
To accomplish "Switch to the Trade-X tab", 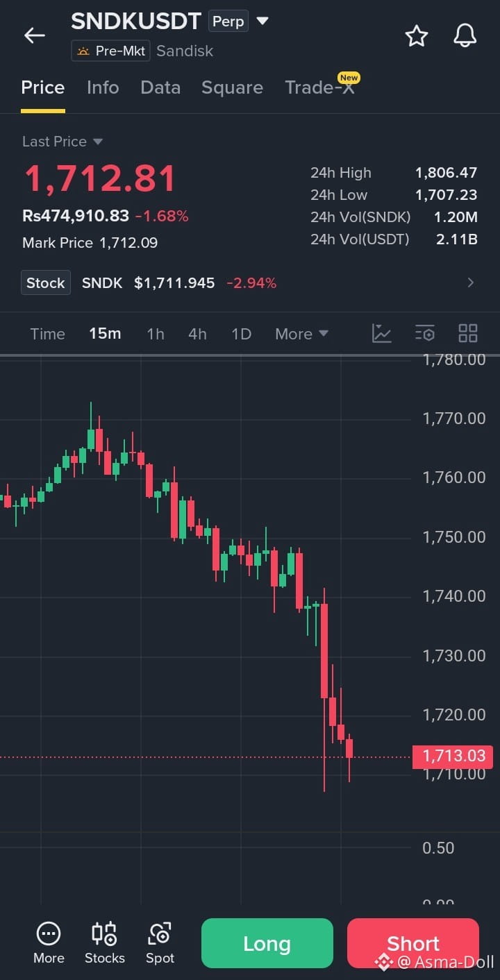I will pos(320,87).
